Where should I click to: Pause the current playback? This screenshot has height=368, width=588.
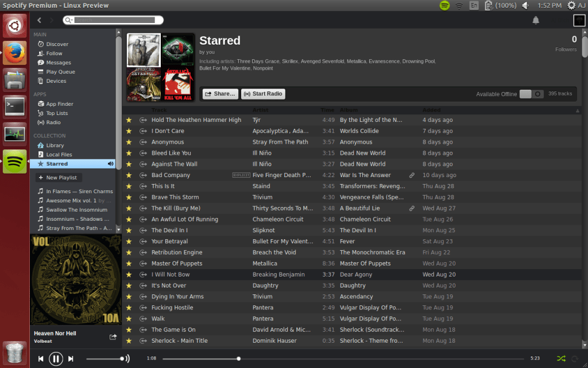56,359
